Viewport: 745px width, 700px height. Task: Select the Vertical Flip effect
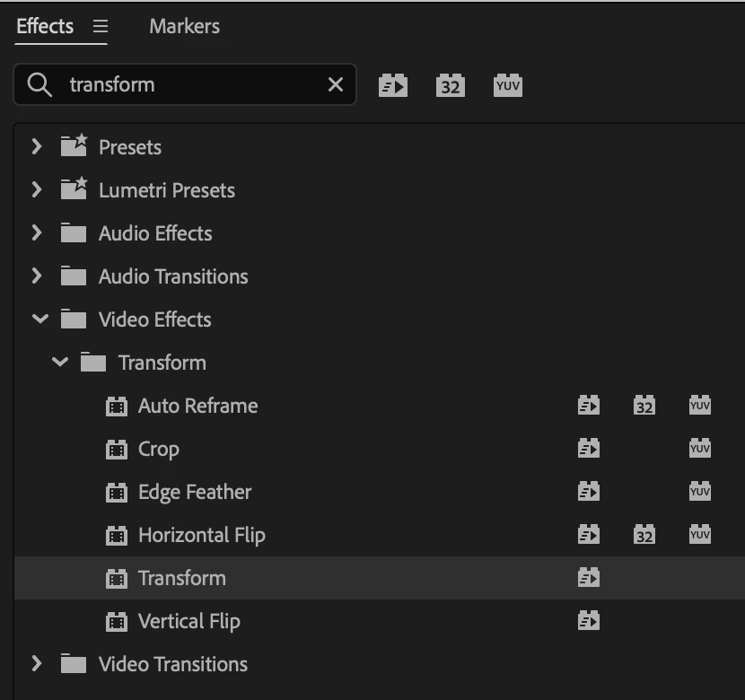[188, 621]
